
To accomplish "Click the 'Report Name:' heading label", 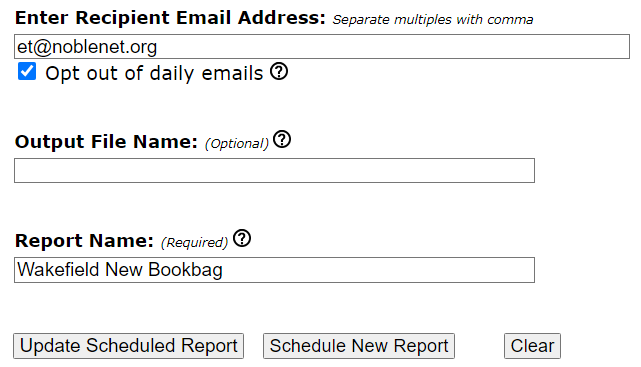I will click(x=84, y=241).
